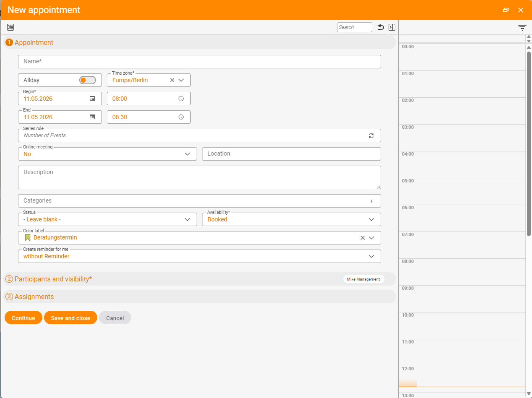Add a category with plus icon
Viewport: 532px width, 398px height.
click(x=371, y=201)
